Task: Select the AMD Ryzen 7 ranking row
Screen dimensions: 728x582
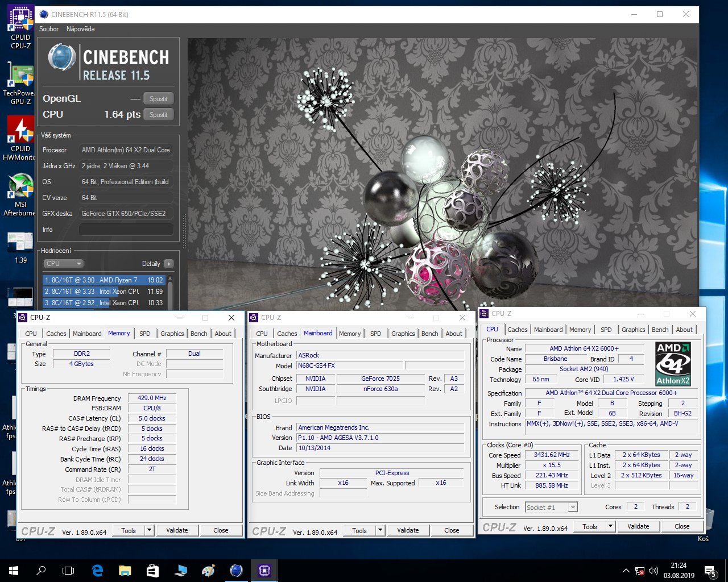Action: (x=104, y=280)
